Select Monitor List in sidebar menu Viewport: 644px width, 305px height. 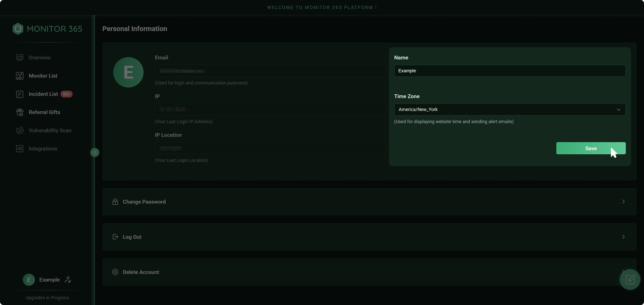(x=43, y=76)
